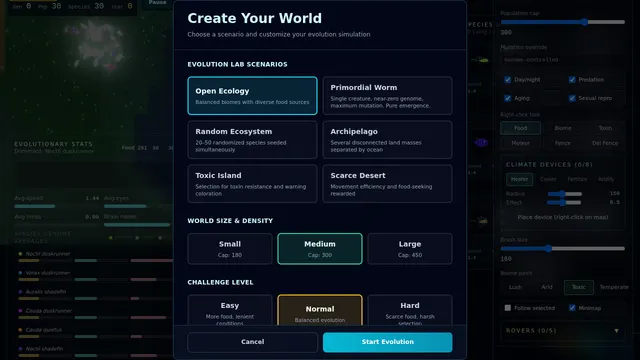
Task: Set world size to Small
Action: tap(230, 249)
